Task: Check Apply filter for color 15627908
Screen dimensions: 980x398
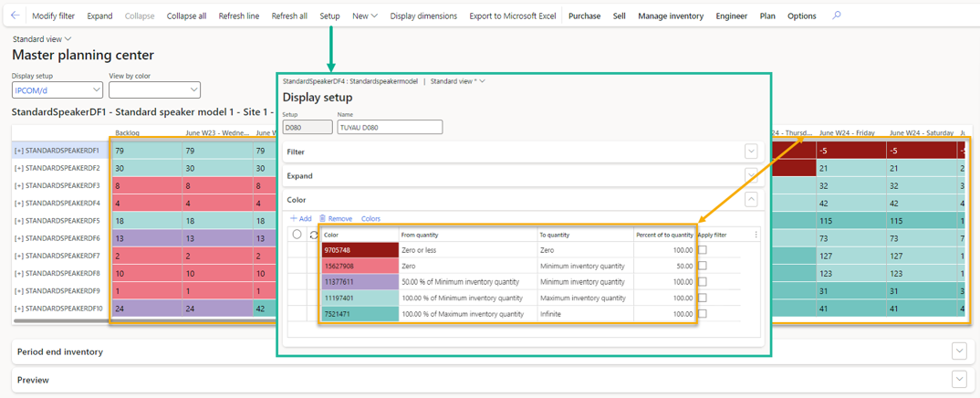Action: tap(703, 266)
